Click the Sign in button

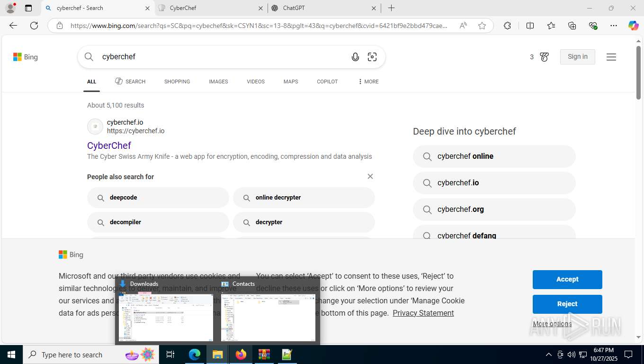pyautogui.click(x=578, y=56)
